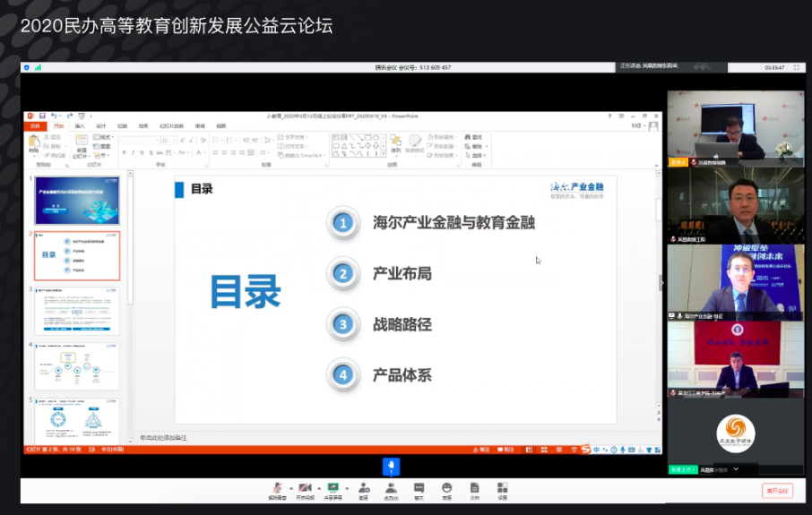This screenshot has height=515, width=812.
Task: Expand video options arrow beside camera
Action: point(319,487)
